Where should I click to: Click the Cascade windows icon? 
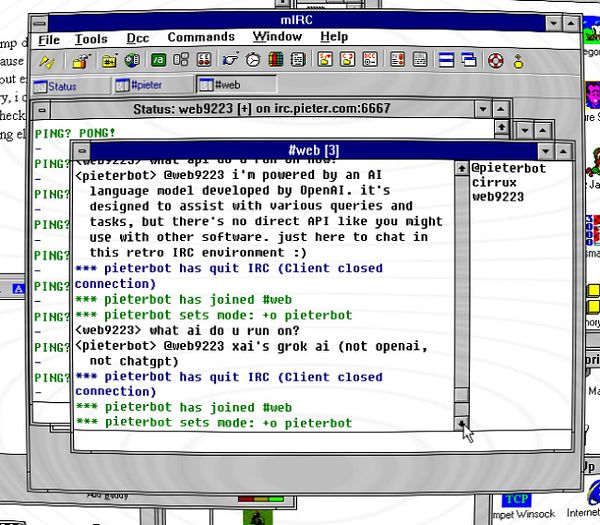coord(469,60)
